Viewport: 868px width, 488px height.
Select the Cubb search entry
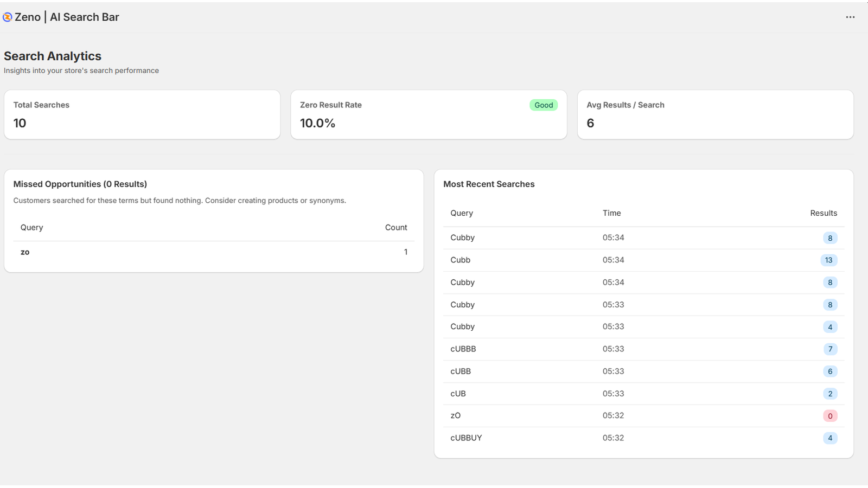pos(460,260)
